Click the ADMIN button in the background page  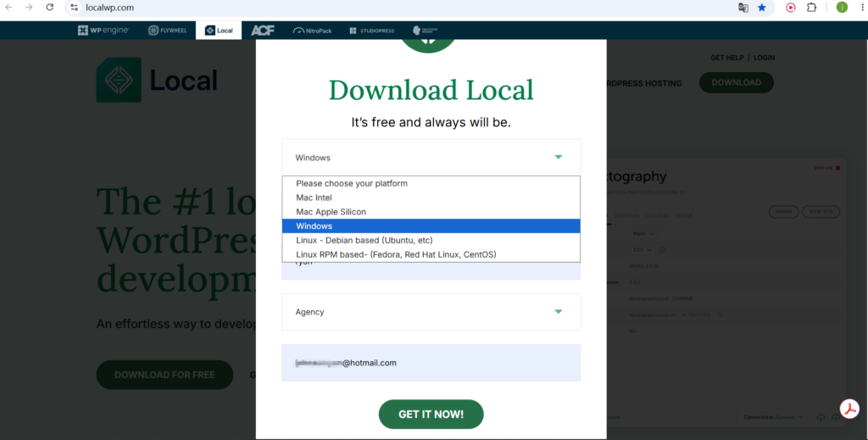pos(784,212)
